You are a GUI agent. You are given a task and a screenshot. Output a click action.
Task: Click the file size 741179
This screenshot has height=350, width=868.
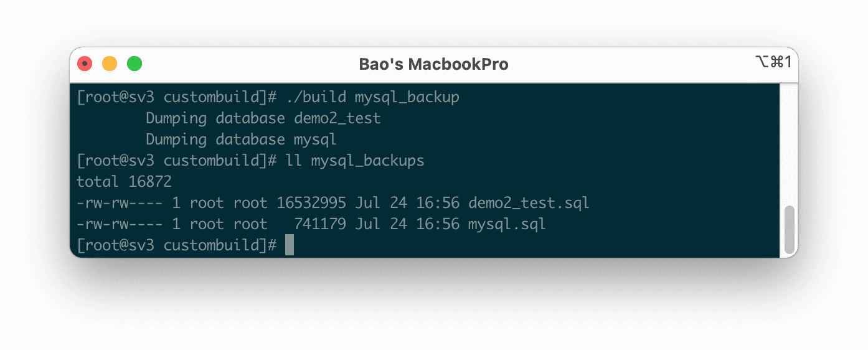[320, 224]
